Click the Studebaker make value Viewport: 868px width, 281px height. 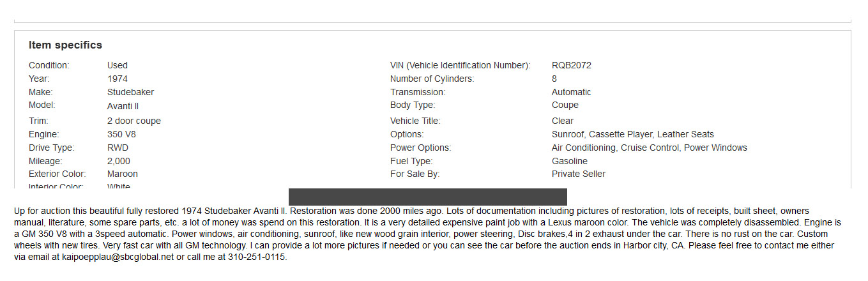point(130,92)
